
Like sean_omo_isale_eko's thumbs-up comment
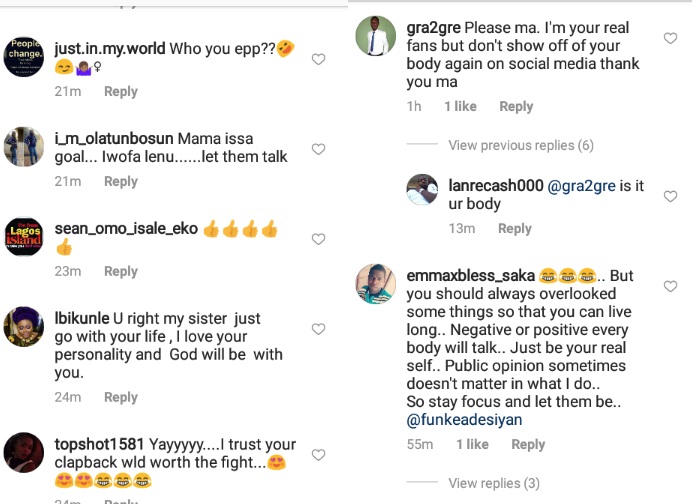tap(318, 239)
